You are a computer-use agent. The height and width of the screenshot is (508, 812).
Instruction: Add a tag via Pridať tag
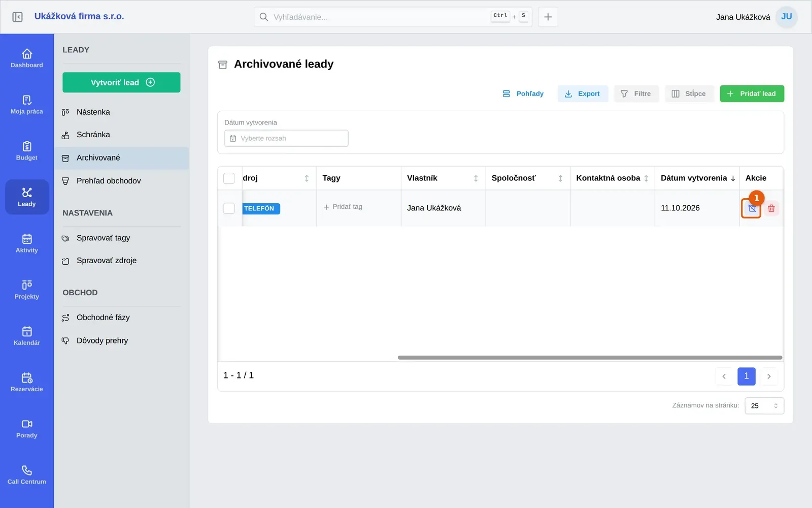[343, 207]
